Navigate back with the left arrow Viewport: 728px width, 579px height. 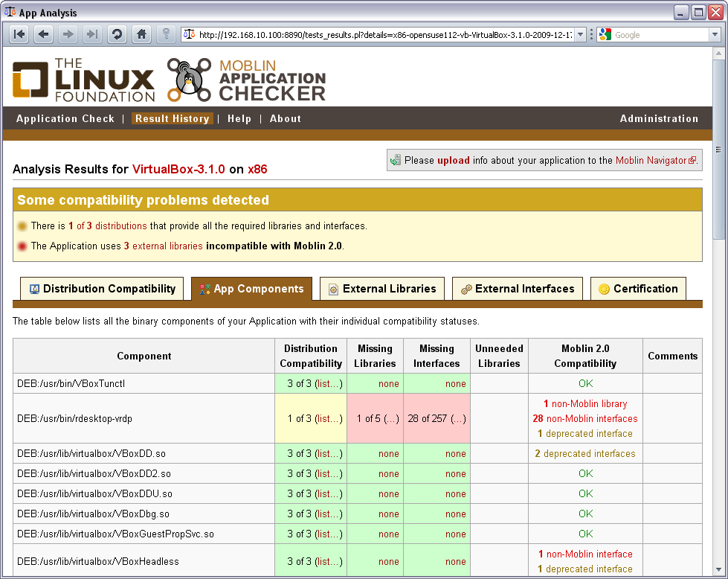click(x=44, y=34)
